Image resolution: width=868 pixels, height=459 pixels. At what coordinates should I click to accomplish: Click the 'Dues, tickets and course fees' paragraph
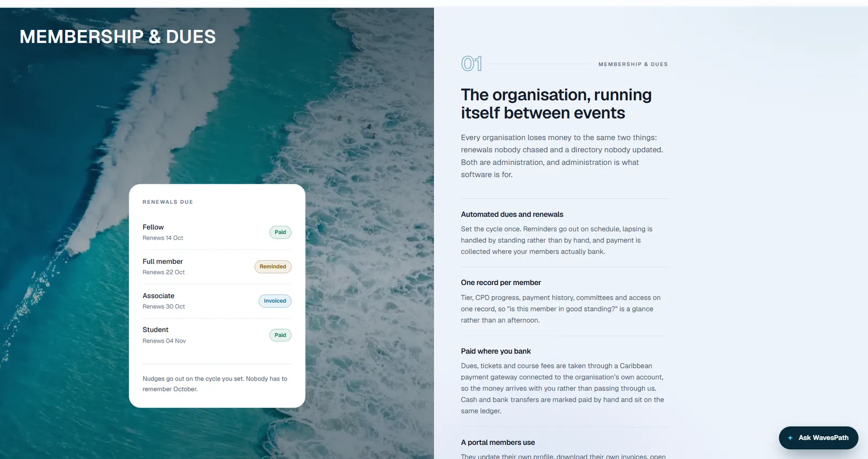tap(563, 389)
